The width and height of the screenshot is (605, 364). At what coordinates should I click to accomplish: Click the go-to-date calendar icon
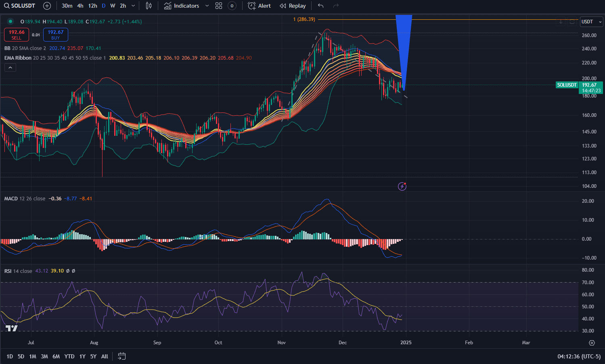pyautogui.click(x=121, y=356)
